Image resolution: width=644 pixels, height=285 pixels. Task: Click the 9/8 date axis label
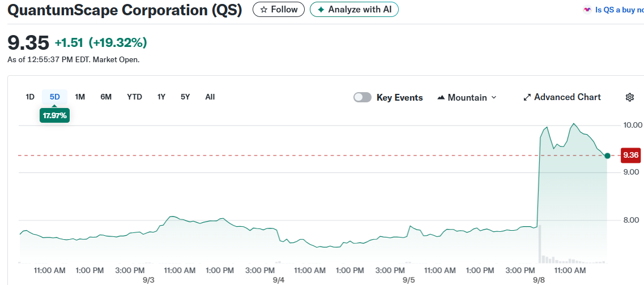539,280
